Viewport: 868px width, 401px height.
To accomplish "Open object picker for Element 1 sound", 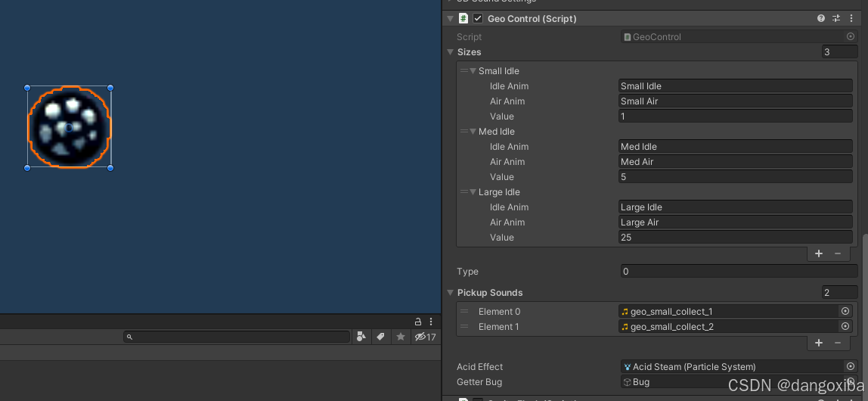I will (845, 326).
